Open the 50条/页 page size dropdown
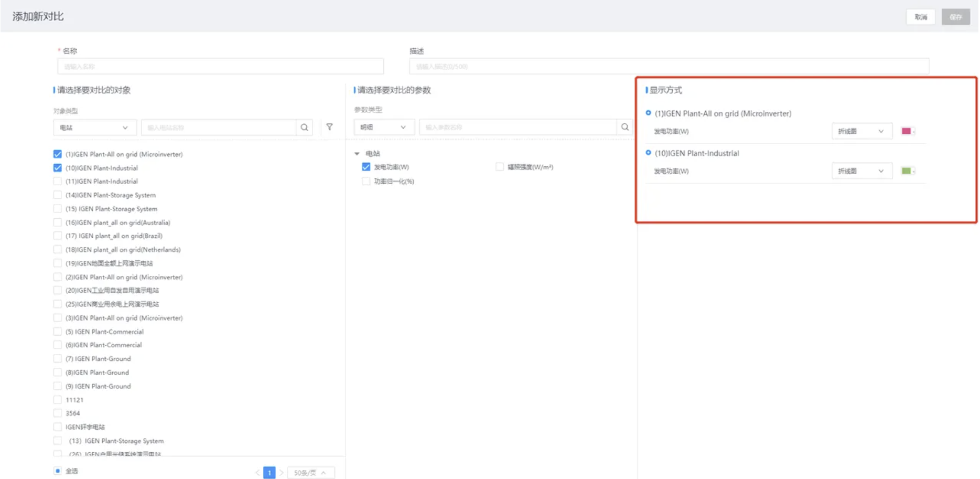980x479 pixels. click(311, 473)
